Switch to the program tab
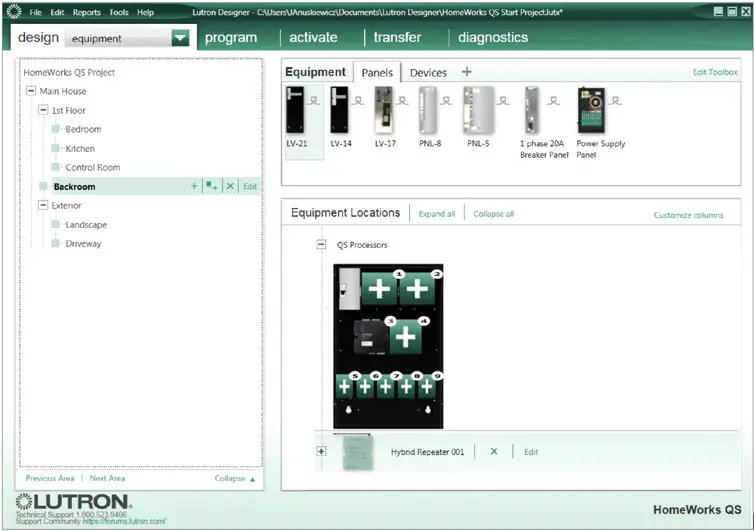754x531 pixels. point(231,38)
